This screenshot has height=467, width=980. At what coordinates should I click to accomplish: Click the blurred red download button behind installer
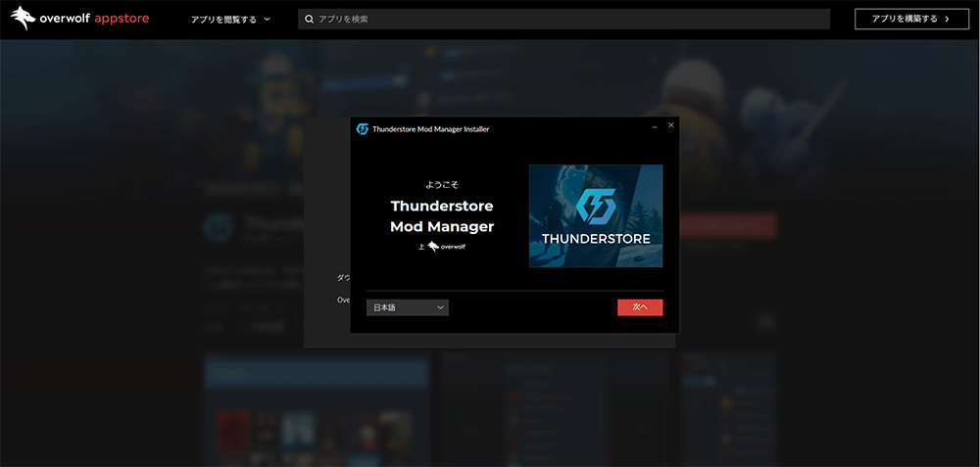point(728,226)
